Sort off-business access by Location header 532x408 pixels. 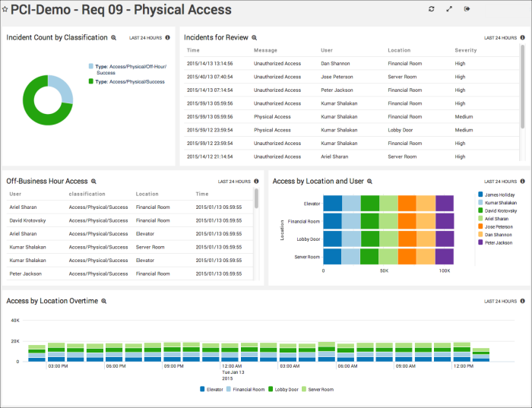pos(147,194)
